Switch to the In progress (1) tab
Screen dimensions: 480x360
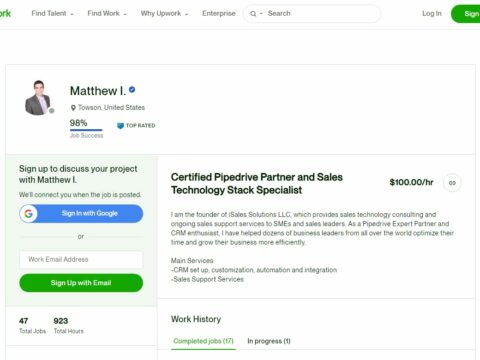(269, 341)
